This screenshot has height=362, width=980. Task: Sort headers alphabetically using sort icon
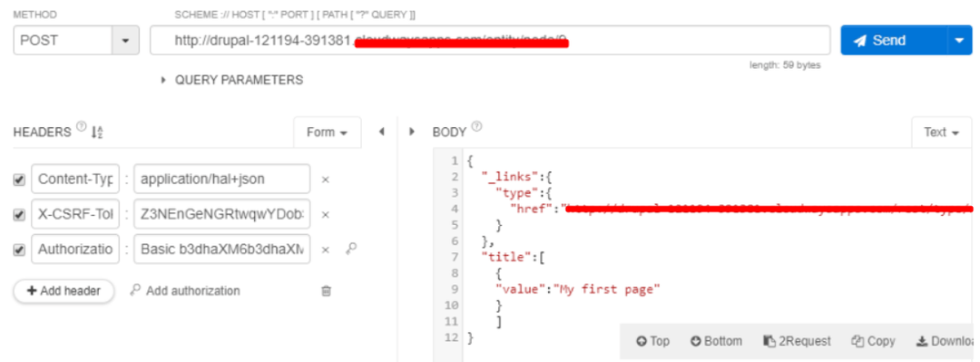coord(97,132)
